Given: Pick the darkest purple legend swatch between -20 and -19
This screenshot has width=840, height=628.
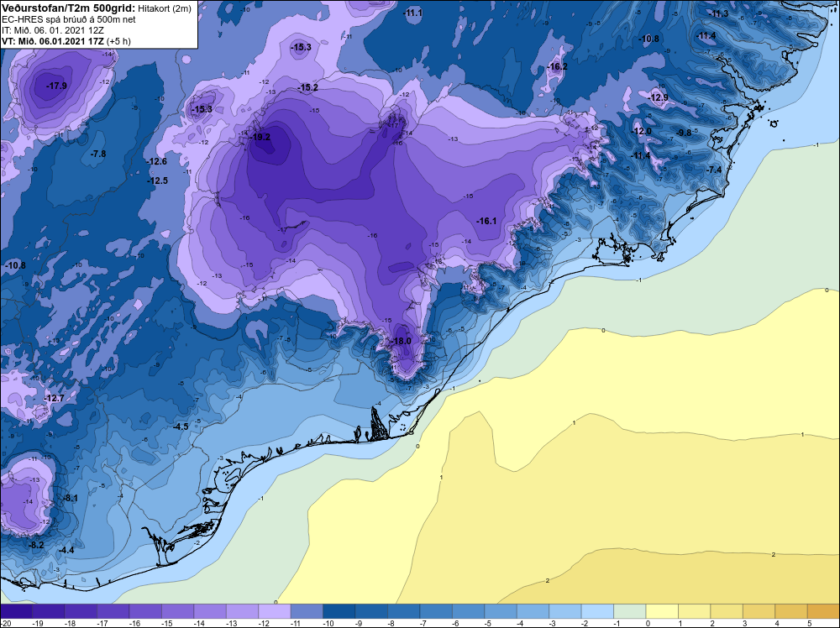Looking at the screenshot, I should (16, 611).
